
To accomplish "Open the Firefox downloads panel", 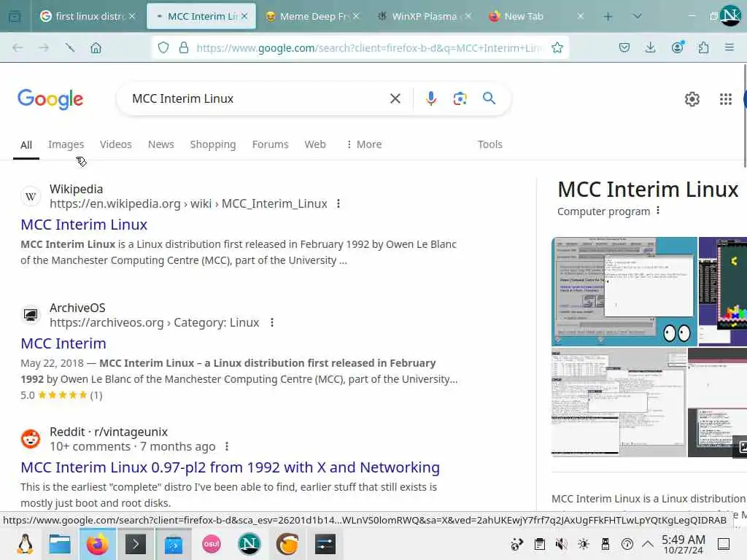I will (x=650, y=47).
